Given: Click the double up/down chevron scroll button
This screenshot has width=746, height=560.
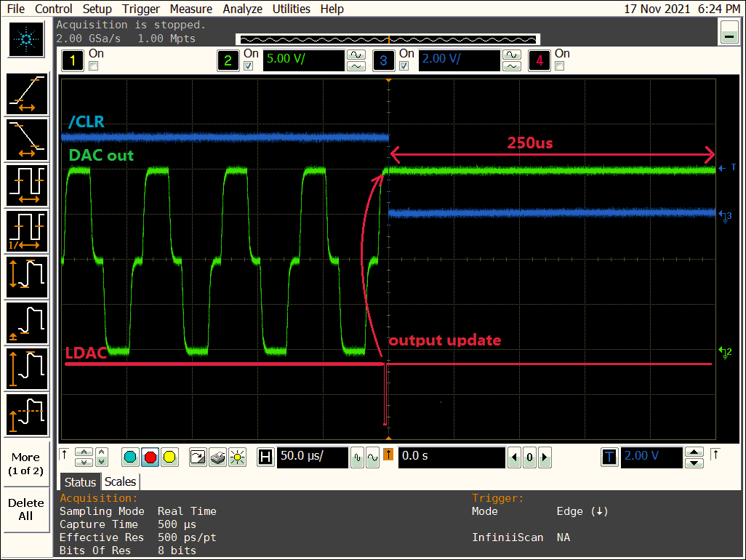Looking at the screenshot, I should (84, 457).
